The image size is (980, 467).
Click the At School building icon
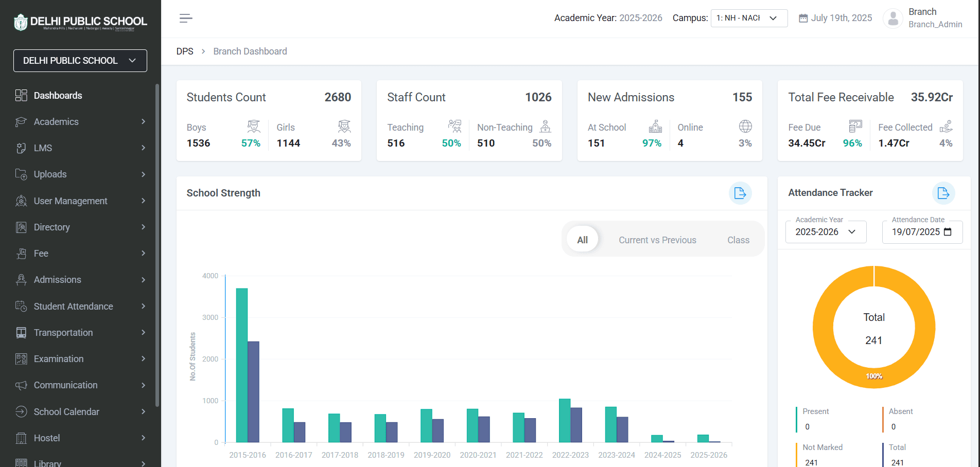coord(655,126)
